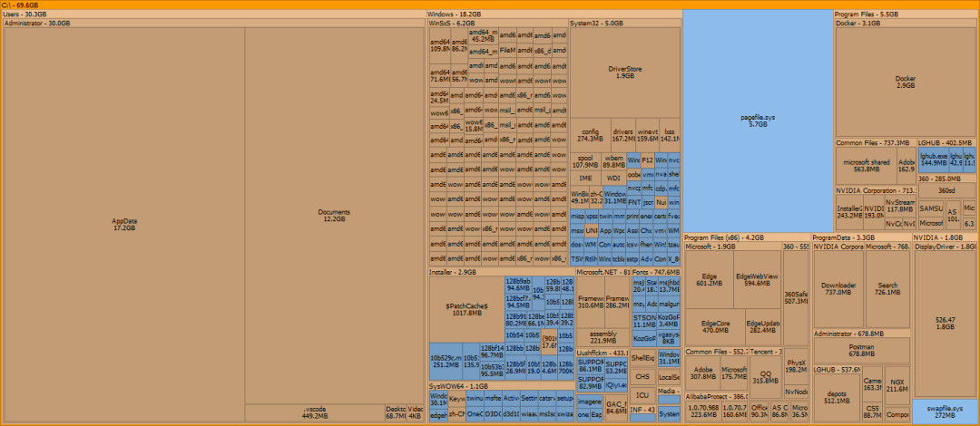Click the config 274.3MB block

click(590, 135)
